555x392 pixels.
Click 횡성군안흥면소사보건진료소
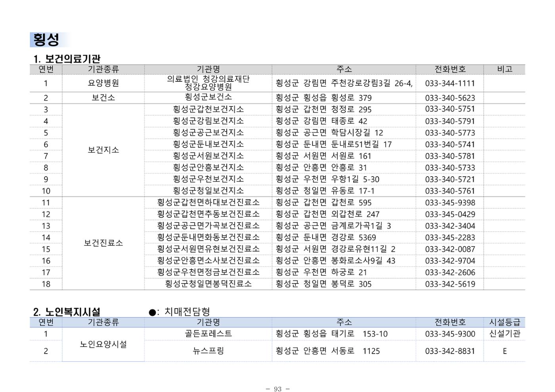tap(208, 261)
